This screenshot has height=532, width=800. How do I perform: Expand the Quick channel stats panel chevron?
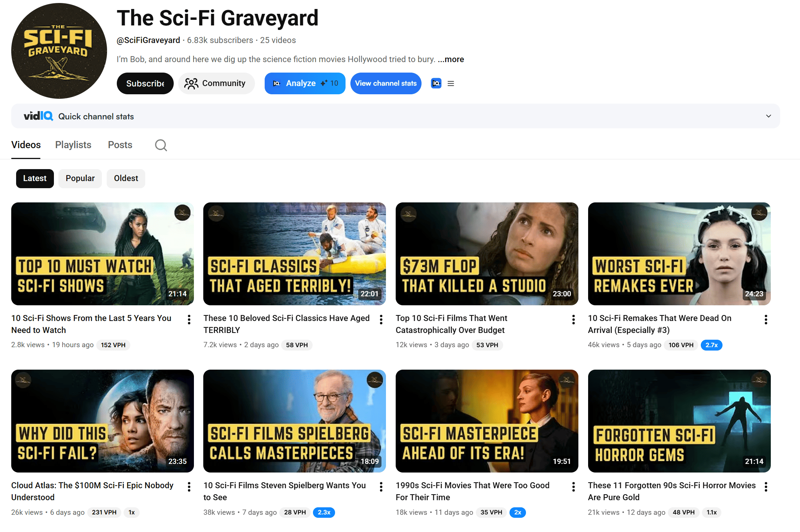(769, 116)
